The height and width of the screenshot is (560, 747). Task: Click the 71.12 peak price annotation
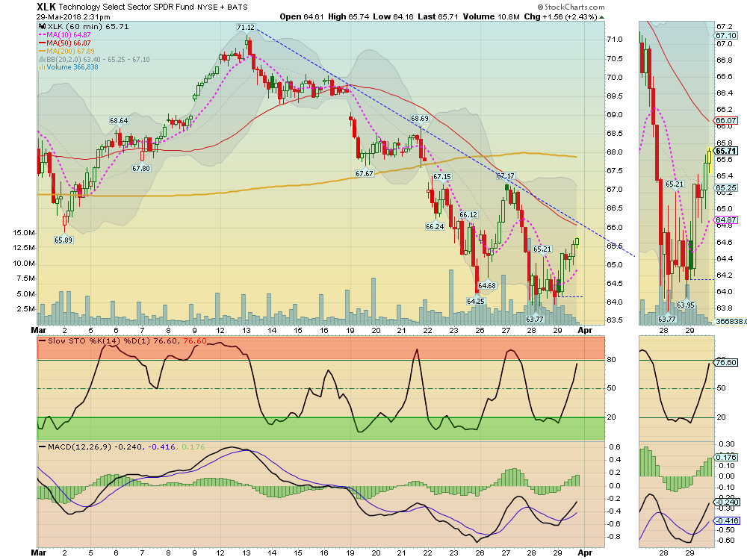(246, 28)
